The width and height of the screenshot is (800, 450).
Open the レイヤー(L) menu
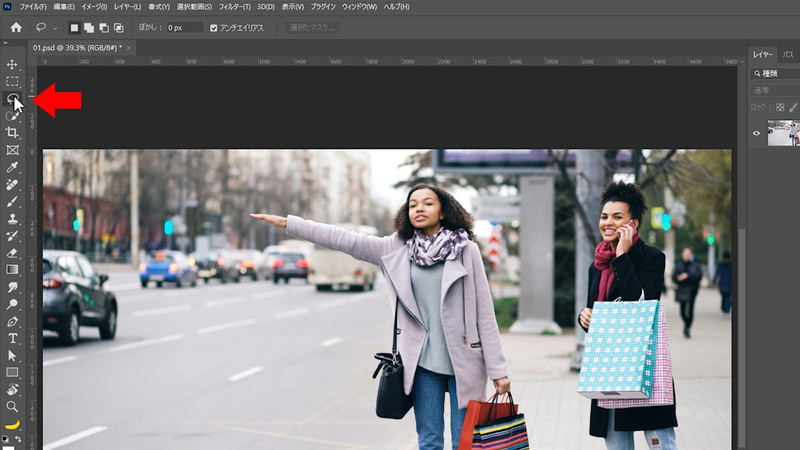click(x=127, y=7)
